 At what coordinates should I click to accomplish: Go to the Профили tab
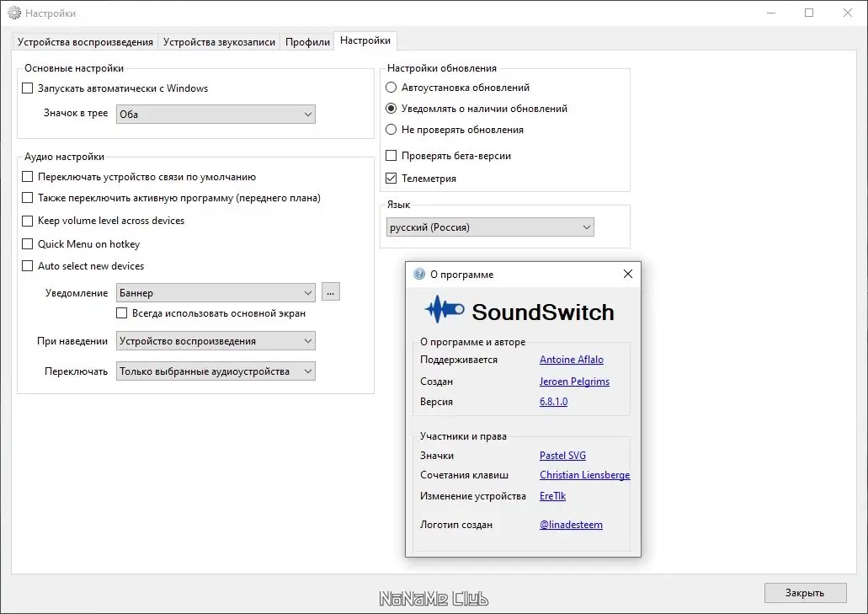pyautogui.click(x=307, y=42)
